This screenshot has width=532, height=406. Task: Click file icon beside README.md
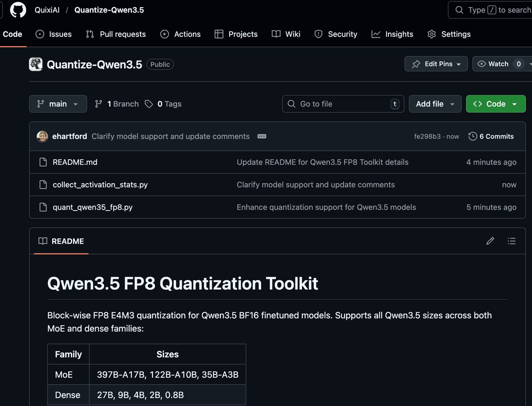click(x=43, y=162)
